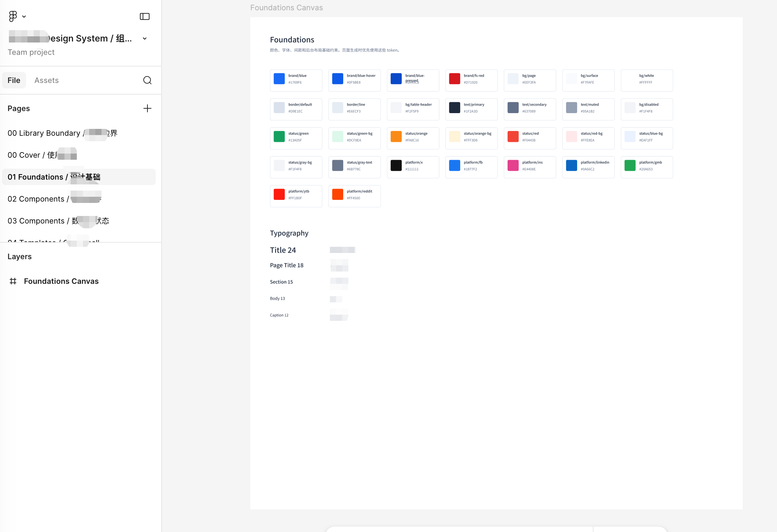
Task: Switch to the File tab
Action: click(14, 80)
